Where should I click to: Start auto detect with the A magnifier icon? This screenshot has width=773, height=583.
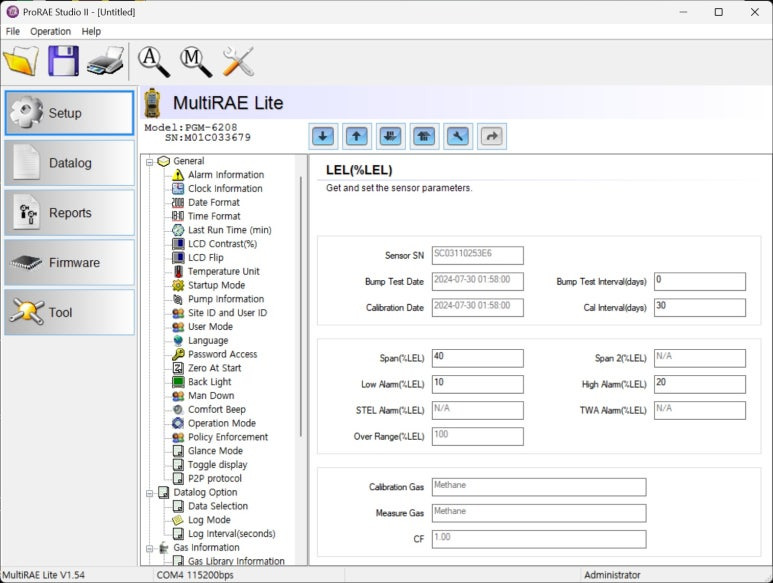[153, 62]
